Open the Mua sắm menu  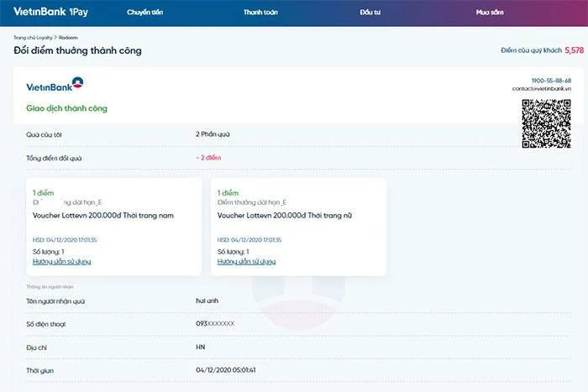coord(490,13)
